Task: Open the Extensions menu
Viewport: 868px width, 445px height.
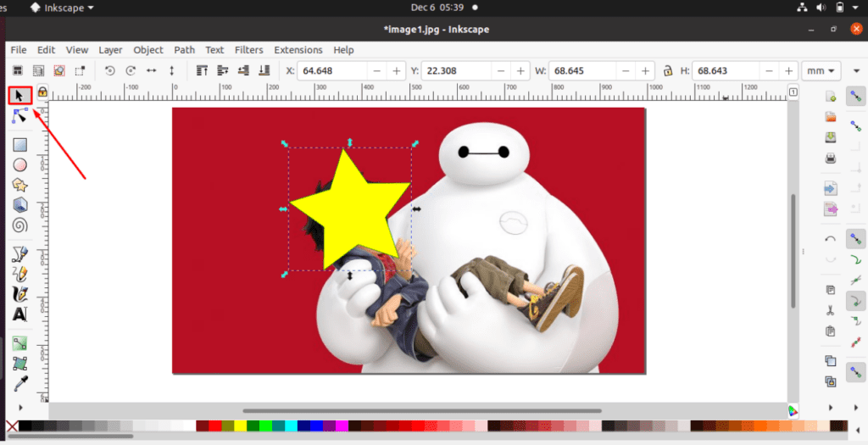Action: [x=298, y=50]
